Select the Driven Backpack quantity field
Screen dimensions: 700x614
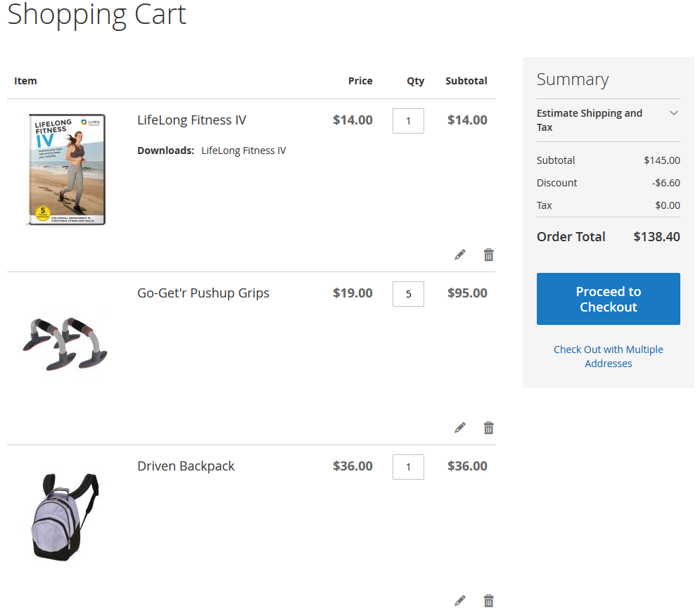408,467
